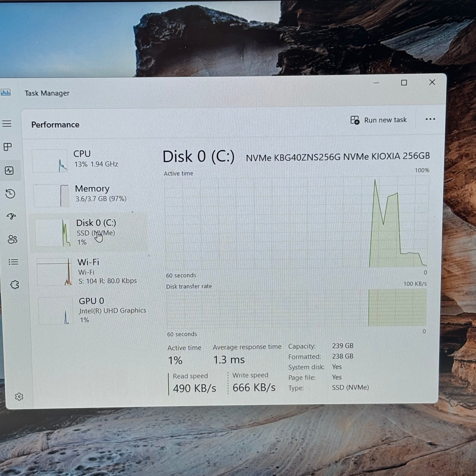
Task: Click Run new task button
Action: point(379,120)
